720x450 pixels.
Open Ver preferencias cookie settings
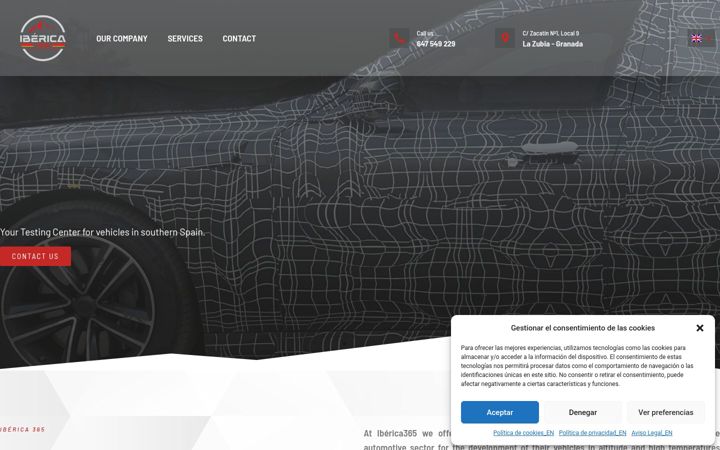click(665, 412)
